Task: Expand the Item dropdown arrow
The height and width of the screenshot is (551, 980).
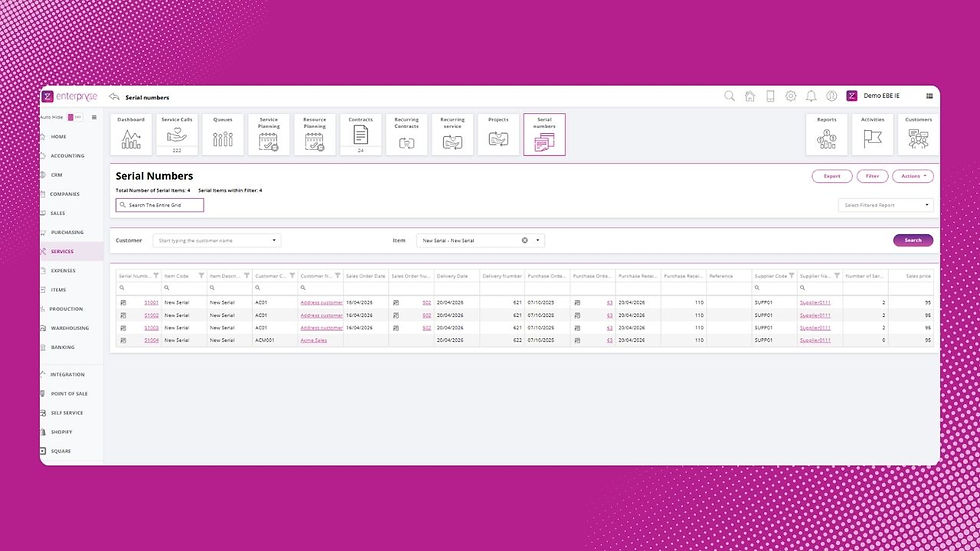Action: tap(538, 241)
